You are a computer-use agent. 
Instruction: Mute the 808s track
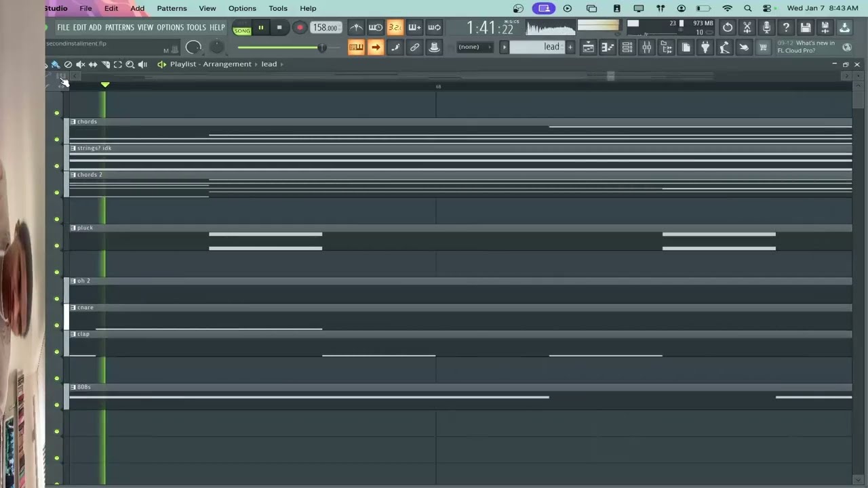click(57, 405)
